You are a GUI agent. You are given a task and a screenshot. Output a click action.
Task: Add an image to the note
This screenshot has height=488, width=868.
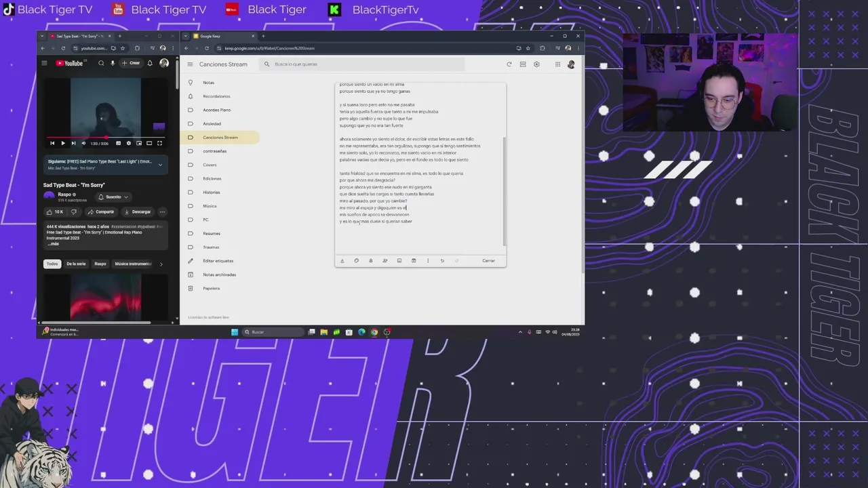point(399,260)
